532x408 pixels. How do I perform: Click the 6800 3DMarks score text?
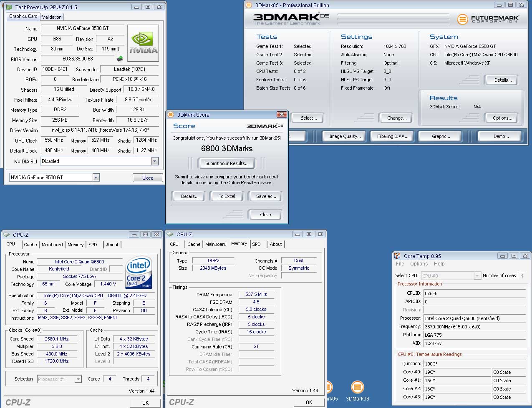coord(227,148)
